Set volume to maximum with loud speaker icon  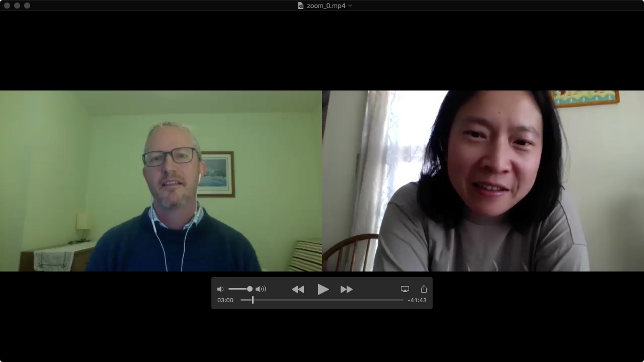point(261,289)
